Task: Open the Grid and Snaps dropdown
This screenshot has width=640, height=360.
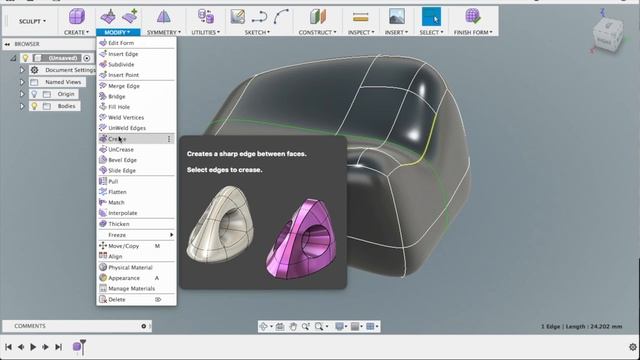Action: [x=356, y=327]
